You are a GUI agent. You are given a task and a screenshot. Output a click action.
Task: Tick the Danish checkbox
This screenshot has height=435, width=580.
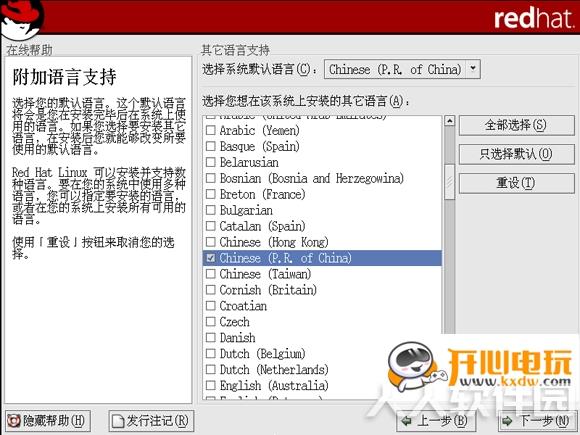[210, 337]
